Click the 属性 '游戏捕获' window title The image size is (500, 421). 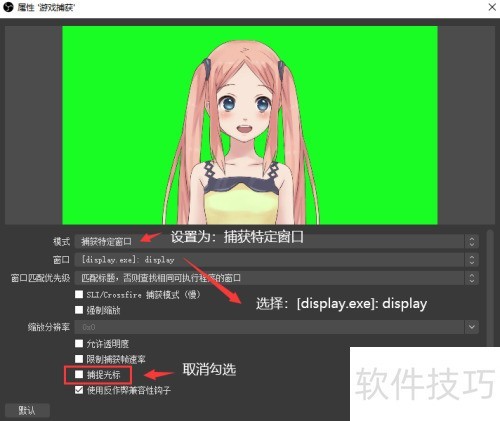46,7
